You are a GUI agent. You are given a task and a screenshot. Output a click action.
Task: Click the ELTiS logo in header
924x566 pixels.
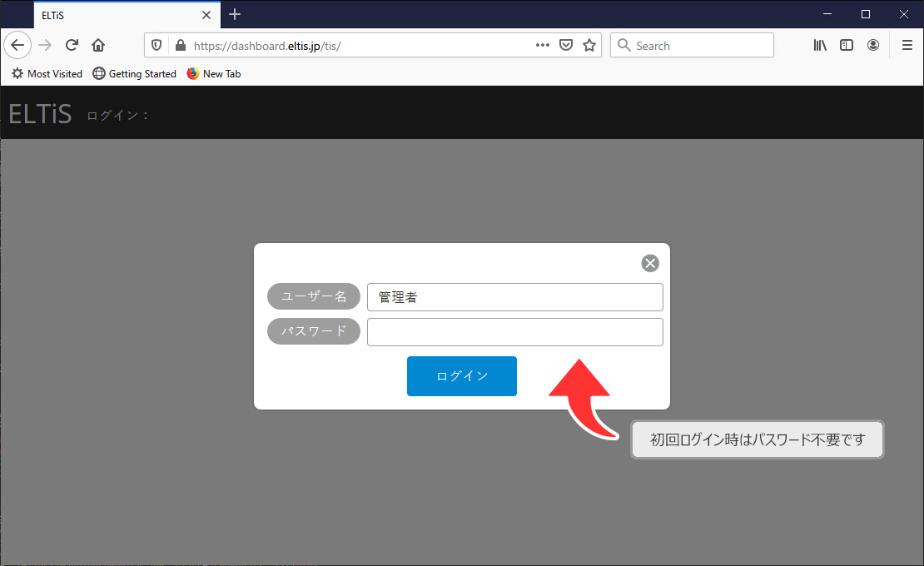coord(40,114)
